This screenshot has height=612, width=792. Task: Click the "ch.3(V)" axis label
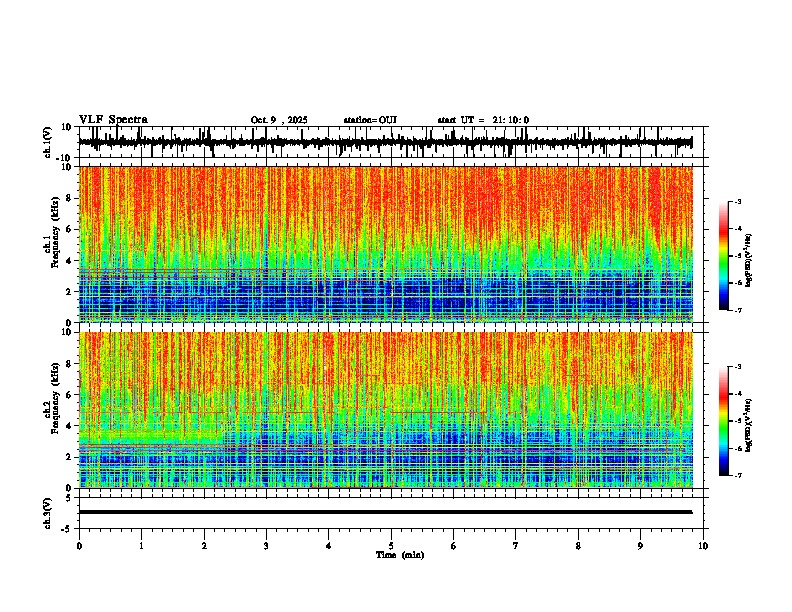48,513
